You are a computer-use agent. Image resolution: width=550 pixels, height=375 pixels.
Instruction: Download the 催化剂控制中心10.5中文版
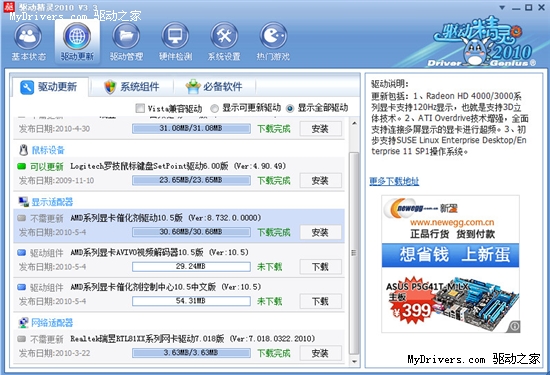pos(320,301)
